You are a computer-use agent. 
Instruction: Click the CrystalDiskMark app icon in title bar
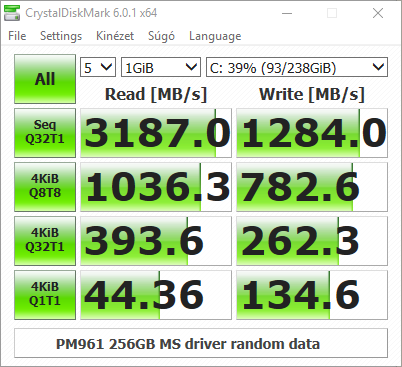click(x=12, y=13)
